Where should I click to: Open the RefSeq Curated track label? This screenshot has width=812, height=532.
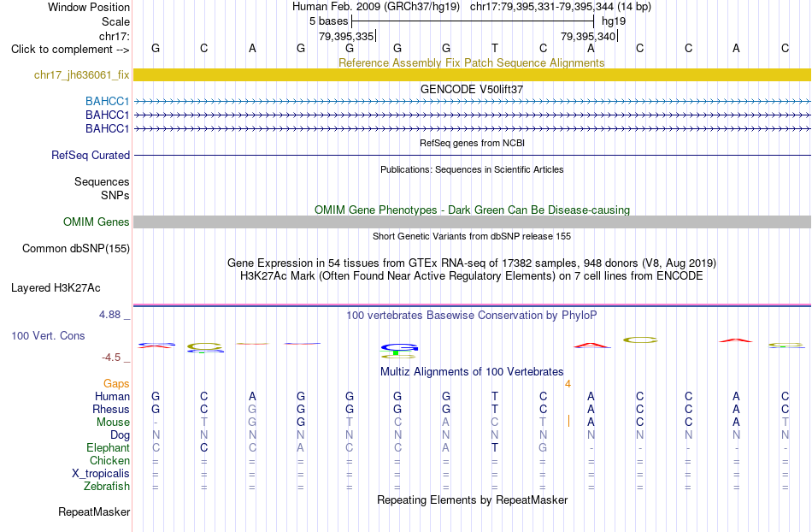91,155
